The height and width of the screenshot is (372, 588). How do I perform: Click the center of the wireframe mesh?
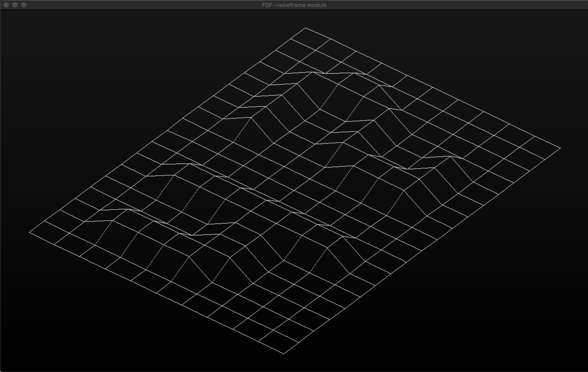pos(295,191)
